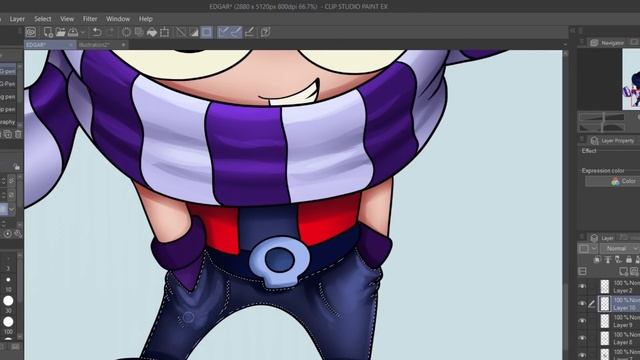
Task: Click the pen editing icon on Layer 10
Action: tap(592, 304)
